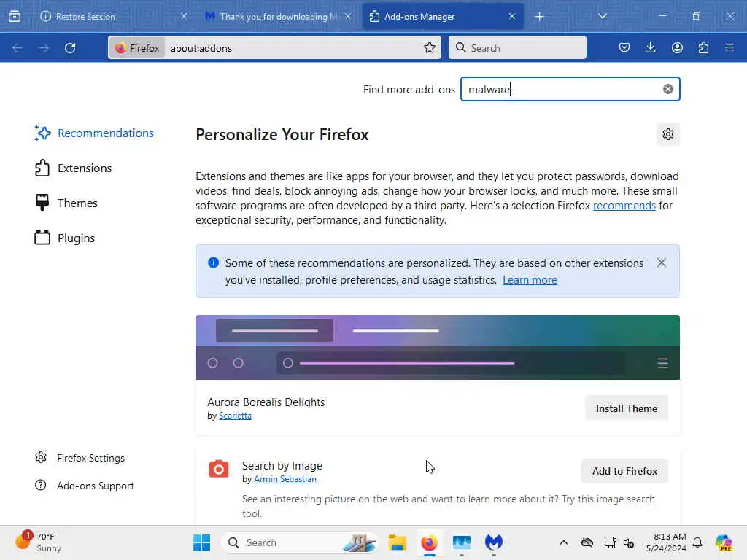Click the cloud sync tray icon

point(587,542)
